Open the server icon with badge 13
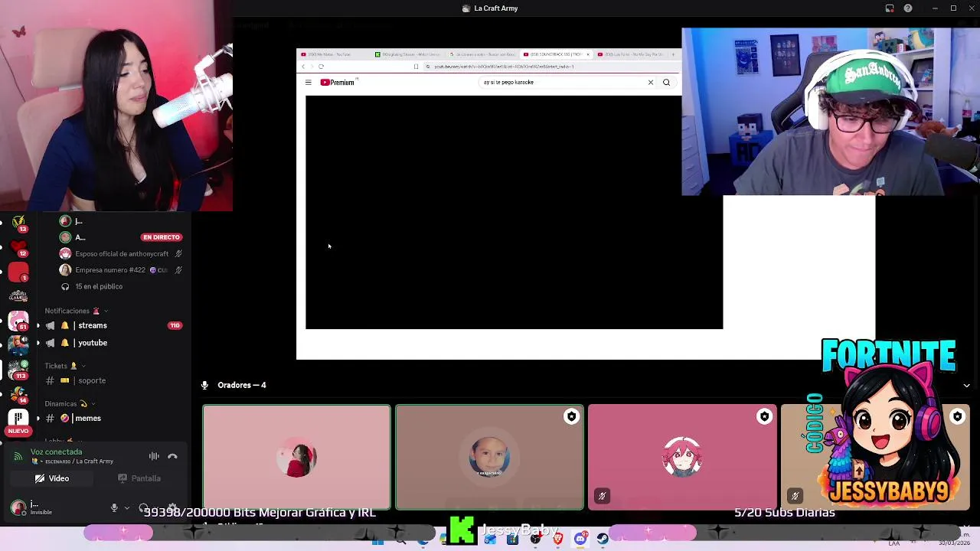The image size is (980, 551). click(18, 223)
